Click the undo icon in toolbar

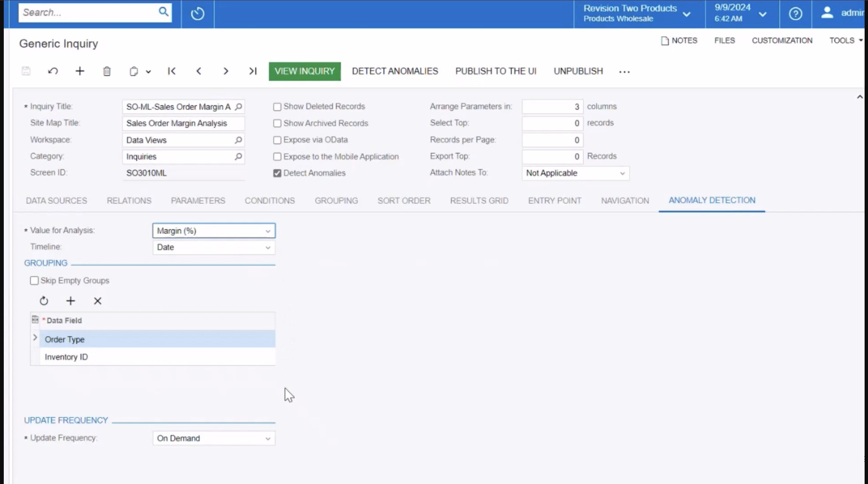[x=53, y=71]
